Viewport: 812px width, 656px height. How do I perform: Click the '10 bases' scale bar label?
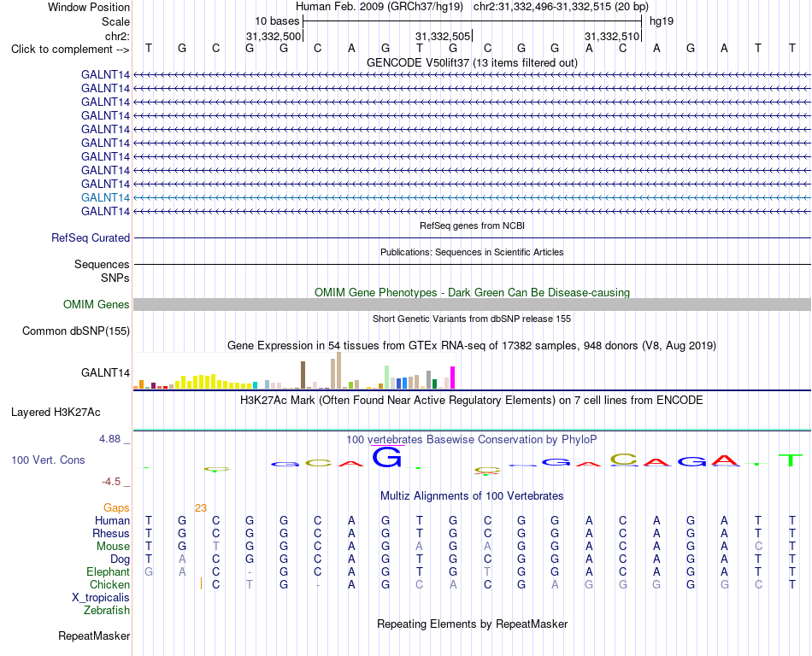[277, 21]
